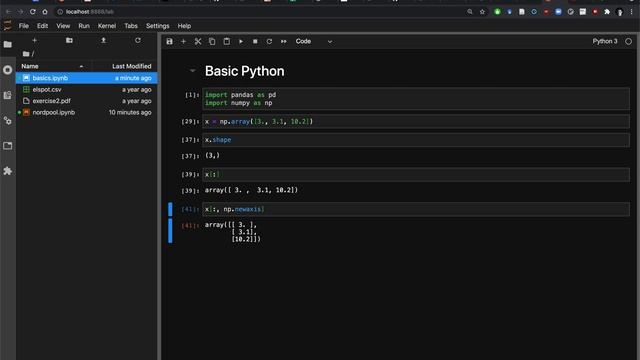This screenshot has height=360, width=640.
Task: Open browser extensions puzzle icon
Action: (x=607, y=12)
